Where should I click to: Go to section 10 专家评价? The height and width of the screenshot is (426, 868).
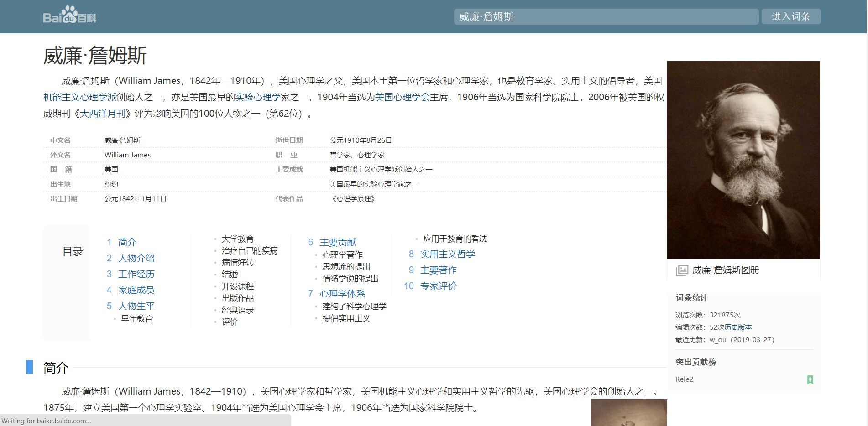438,286
